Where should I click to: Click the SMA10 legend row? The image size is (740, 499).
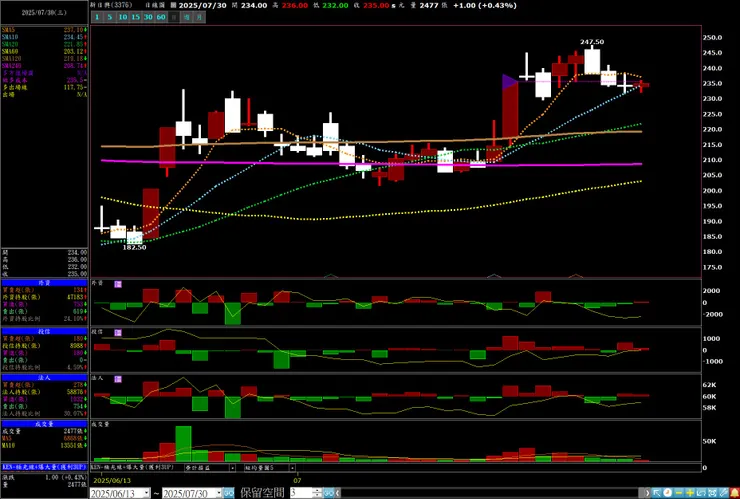coord(44,37)
